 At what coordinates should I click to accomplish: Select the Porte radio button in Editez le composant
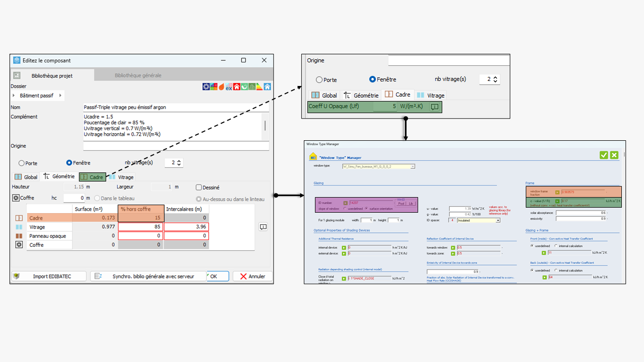click(22, 163)
